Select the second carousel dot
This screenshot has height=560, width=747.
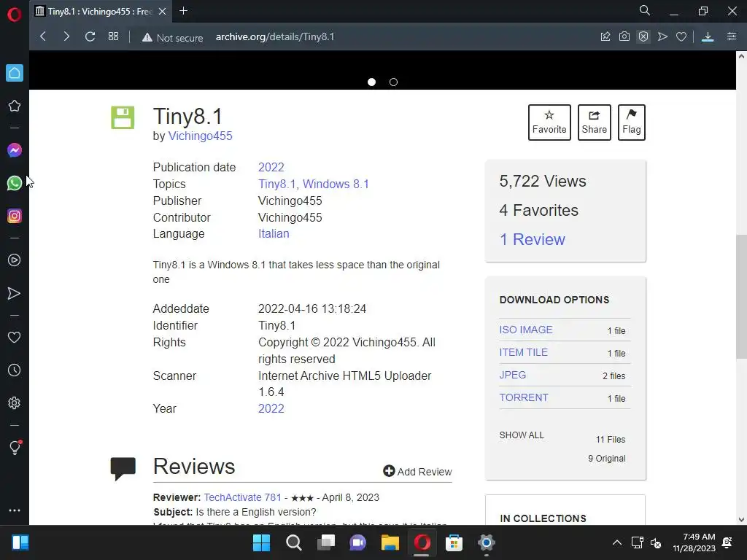[x=393, y=82]
